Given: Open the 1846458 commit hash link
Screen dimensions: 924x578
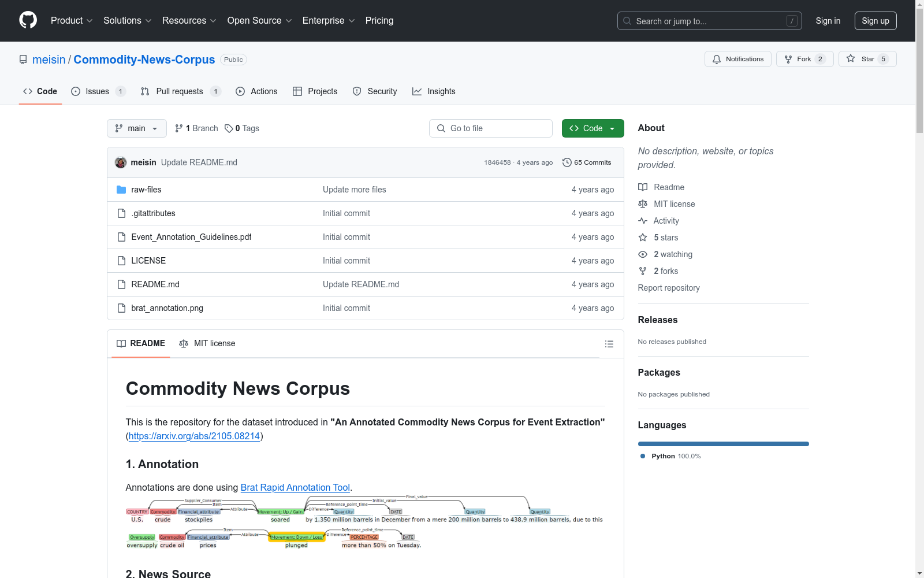Looking at the screenshot, I should (497, 162).
